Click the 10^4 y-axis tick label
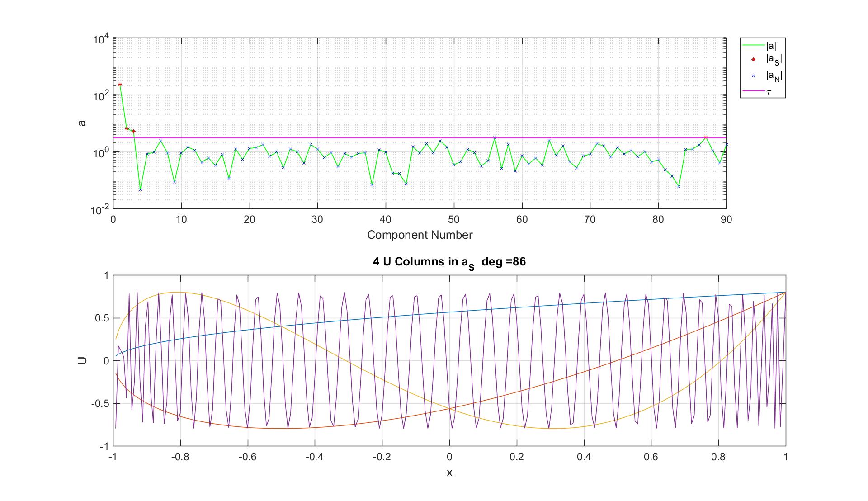The image size is (868, 501). (101, 40)
